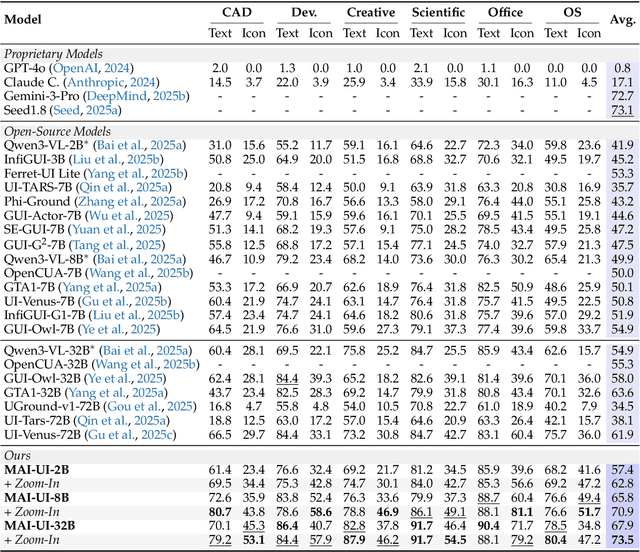This screenshot has height=552, width=640.
Task: Open the Tang et al., 2025 citation
Action: (117, 245)
